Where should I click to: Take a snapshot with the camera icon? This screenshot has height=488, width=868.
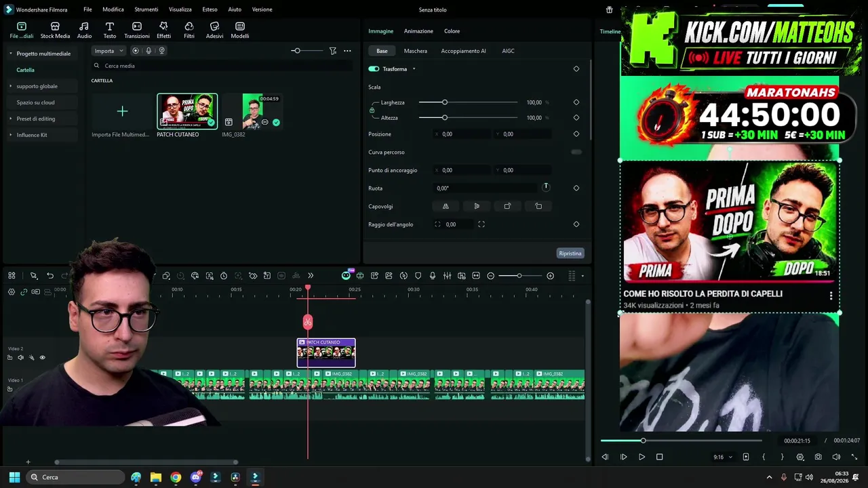point(818,457)
